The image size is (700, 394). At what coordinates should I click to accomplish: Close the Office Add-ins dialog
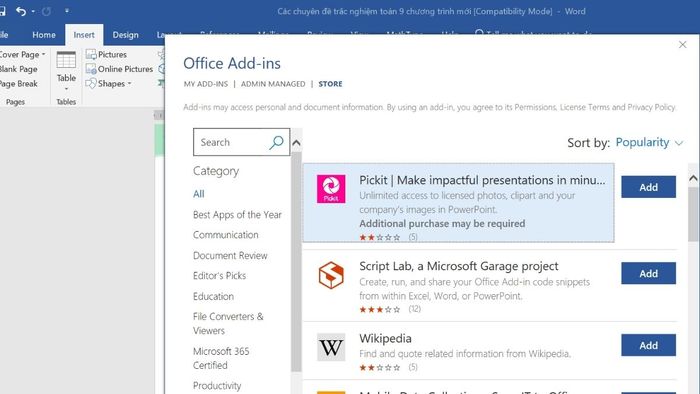coord(682,45)
